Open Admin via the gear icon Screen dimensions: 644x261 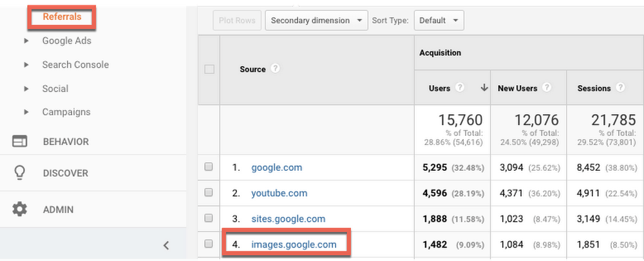(20, 209)
